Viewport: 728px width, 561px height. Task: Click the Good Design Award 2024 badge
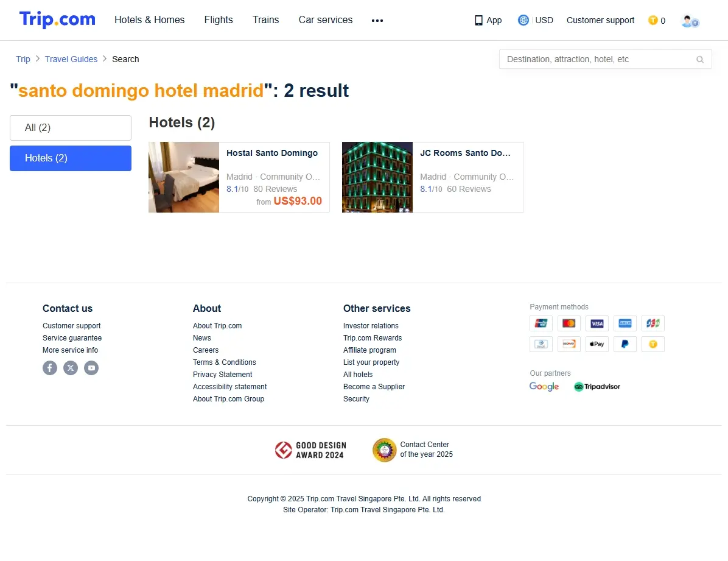[310, 450]
